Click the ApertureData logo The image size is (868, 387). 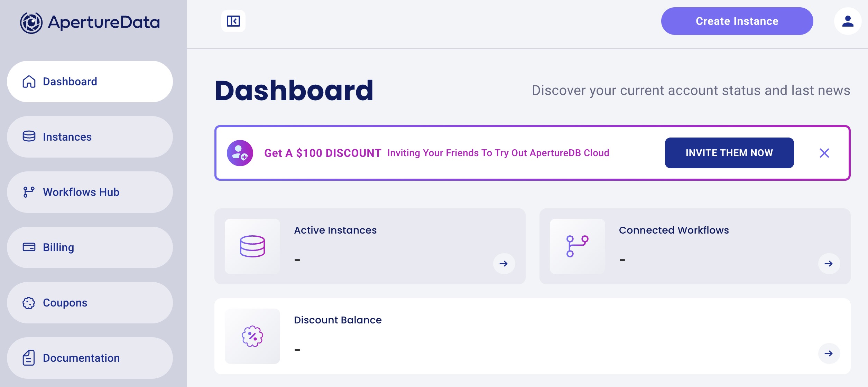click(90, 23)
